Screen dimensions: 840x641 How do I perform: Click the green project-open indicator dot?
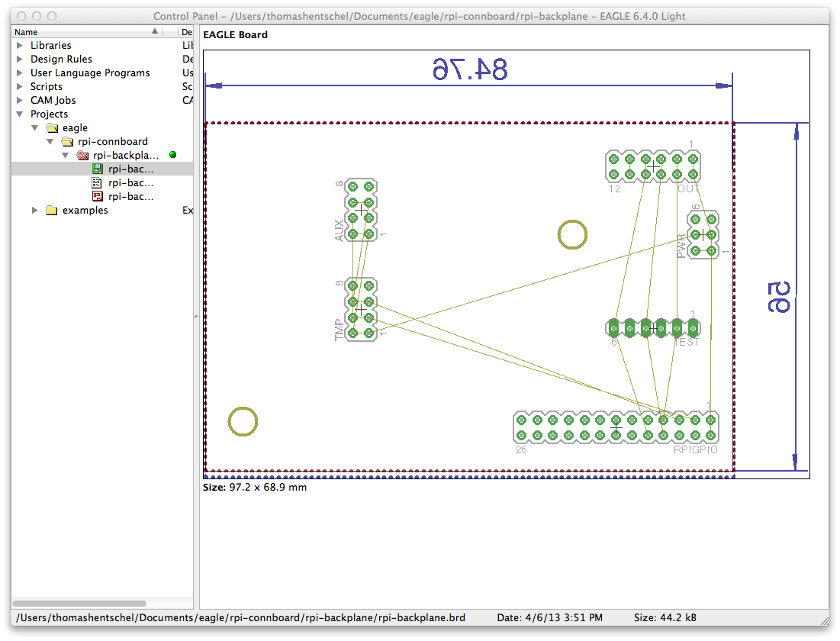pyautogui.click(x=172, y=155)
